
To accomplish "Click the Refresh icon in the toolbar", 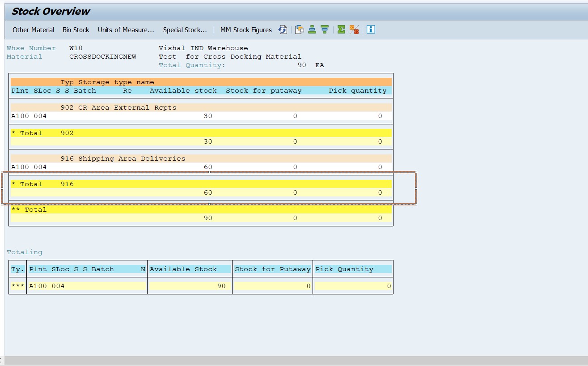I will (x=283, y=30).
